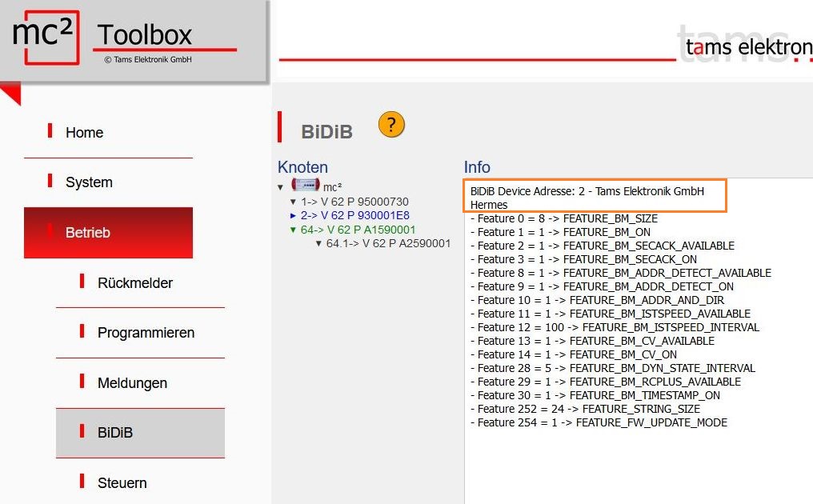Open the System menu item
The image size is (813, 504).
pyautogui.click(x=89, y=182)
